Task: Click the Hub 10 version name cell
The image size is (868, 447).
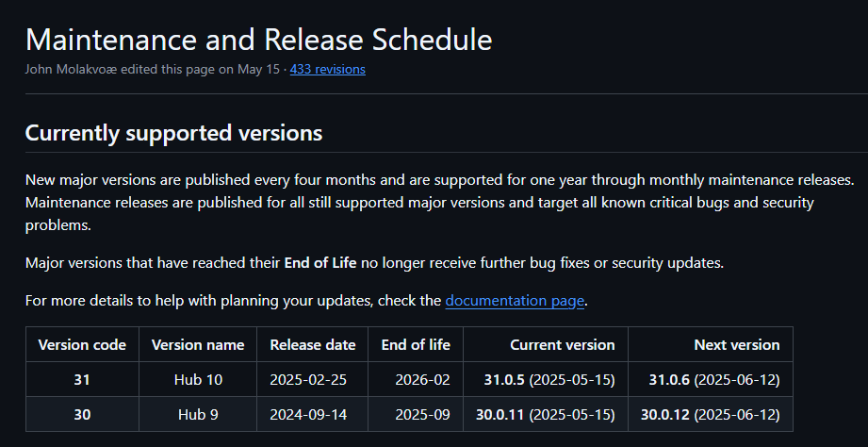Action: point(198,379)
